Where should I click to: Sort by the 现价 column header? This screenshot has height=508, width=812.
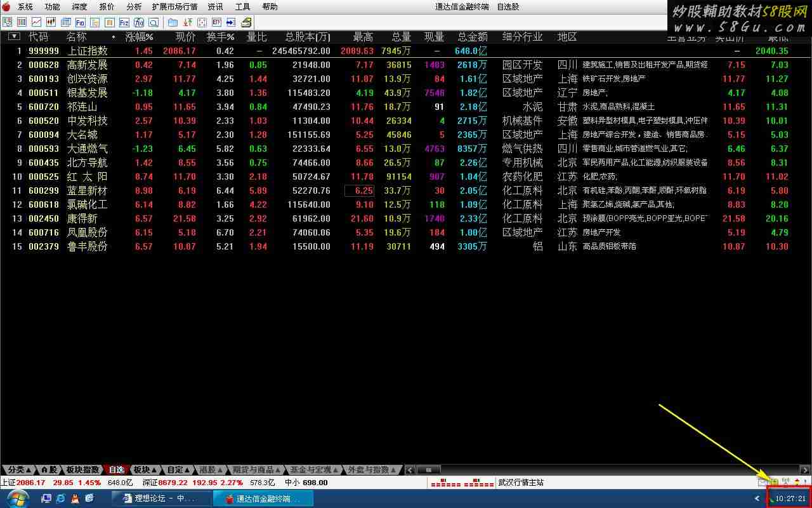186,37
